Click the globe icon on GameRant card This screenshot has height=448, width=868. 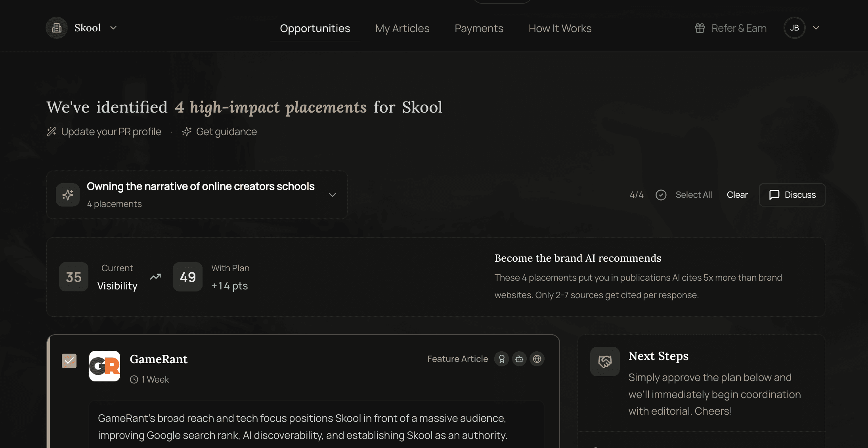coord(537,359)
